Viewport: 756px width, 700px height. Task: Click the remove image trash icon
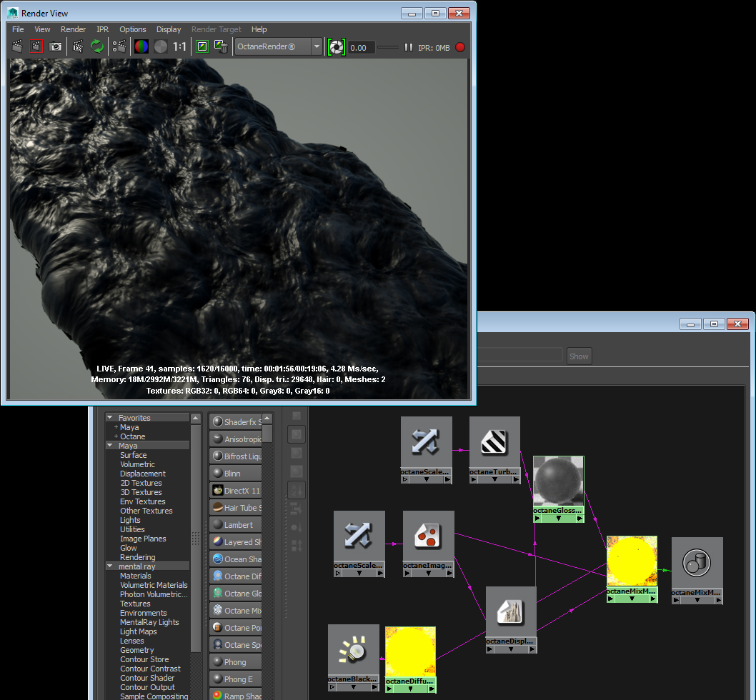pos(221,47)
